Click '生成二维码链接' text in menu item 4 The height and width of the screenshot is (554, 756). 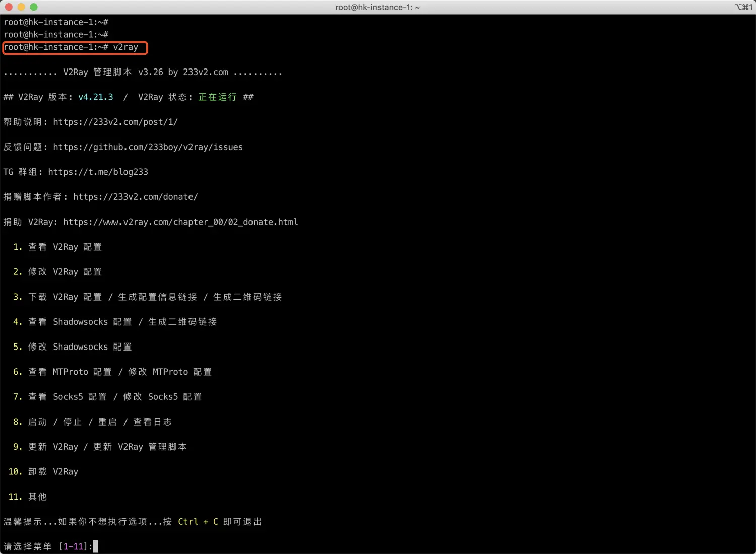point(182,322)
